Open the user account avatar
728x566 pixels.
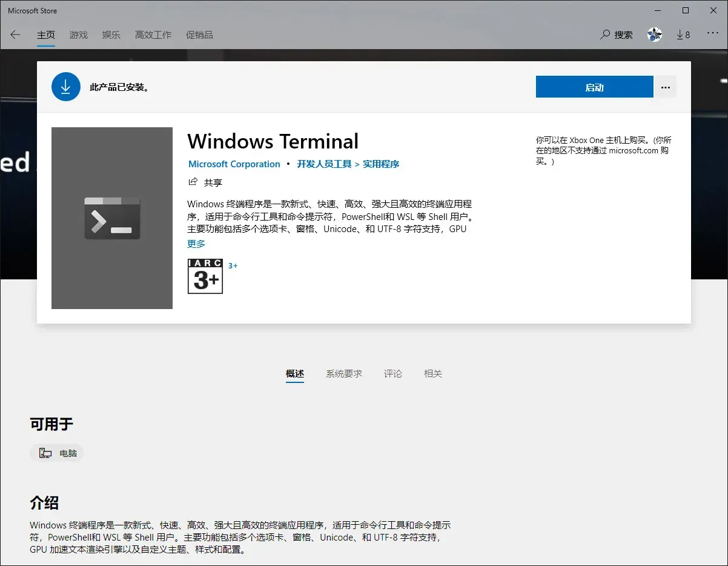point(654,35)
